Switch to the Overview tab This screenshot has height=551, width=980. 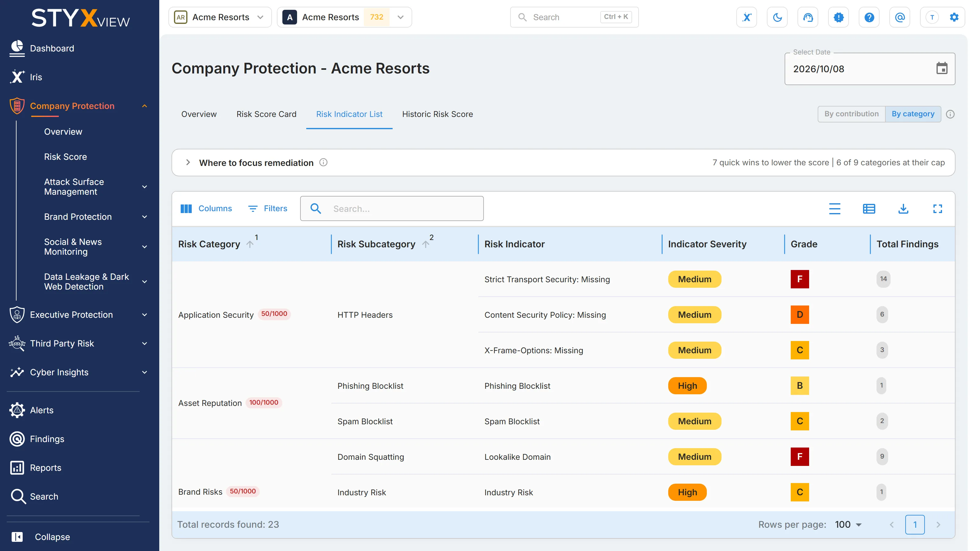pos(198,114)
